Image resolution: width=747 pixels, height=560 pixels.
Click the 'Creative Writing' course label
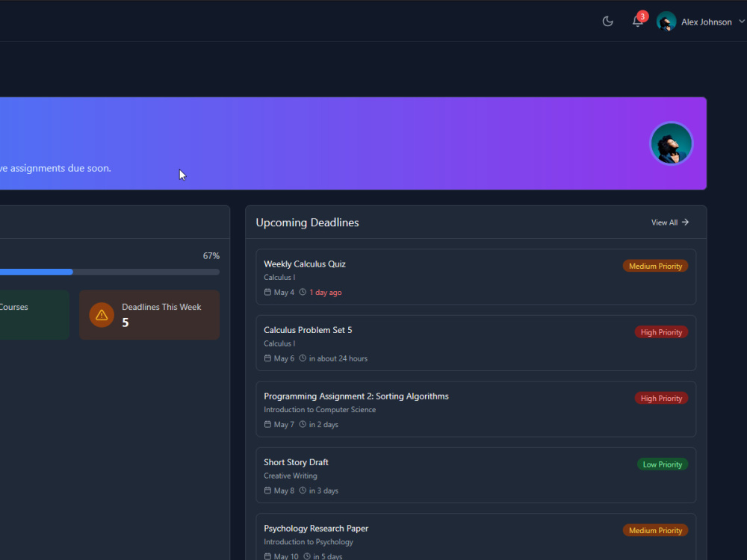point(290,476)
